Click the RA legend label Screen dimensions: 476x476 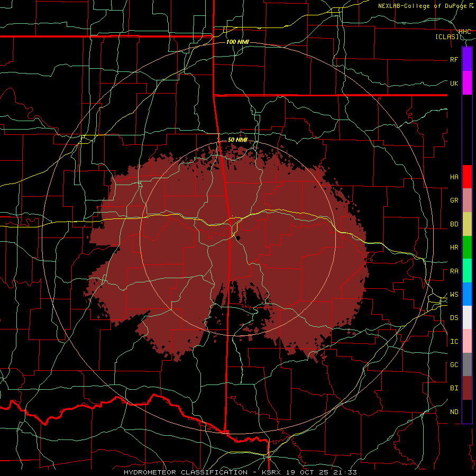pyautogui.click(x=454, y=271)
